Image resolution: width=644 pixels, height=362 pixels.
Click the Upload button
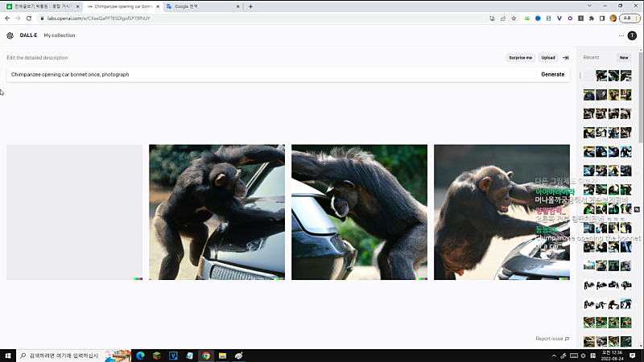tap(548, 58)
